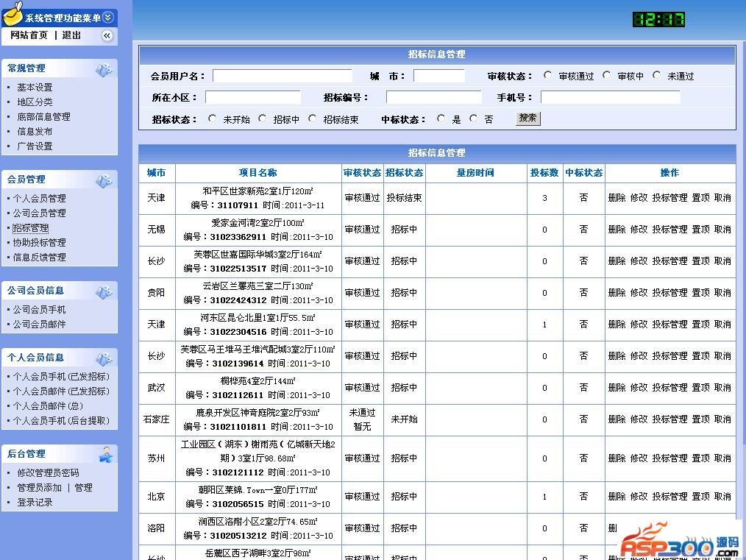
Task: Select the 未开始 bid status radio
Action: [213, 118]
